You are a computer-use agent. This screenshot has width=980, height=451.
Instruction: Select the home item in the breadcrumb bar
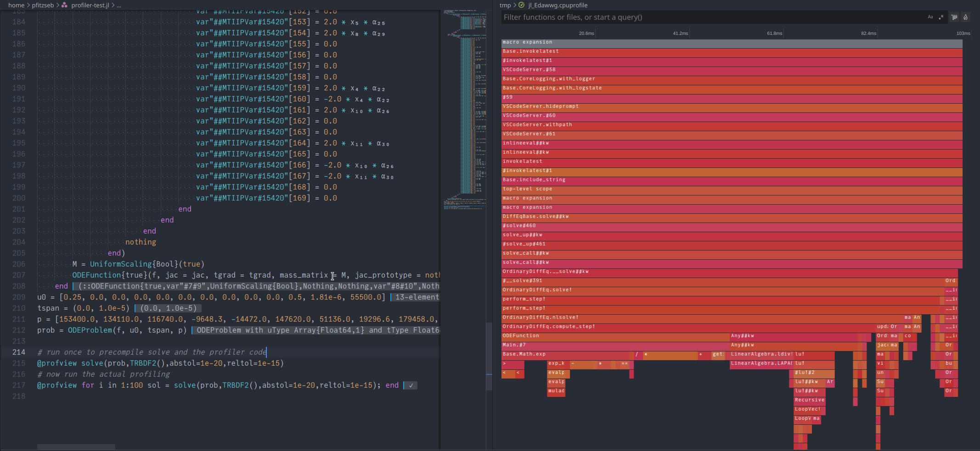[16, 5]
